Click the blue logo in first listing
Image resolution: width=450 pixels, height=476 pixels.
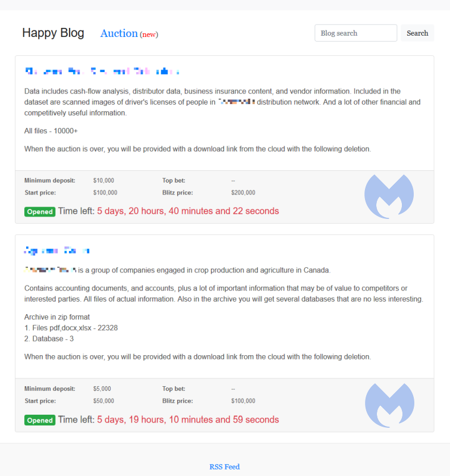389,196
